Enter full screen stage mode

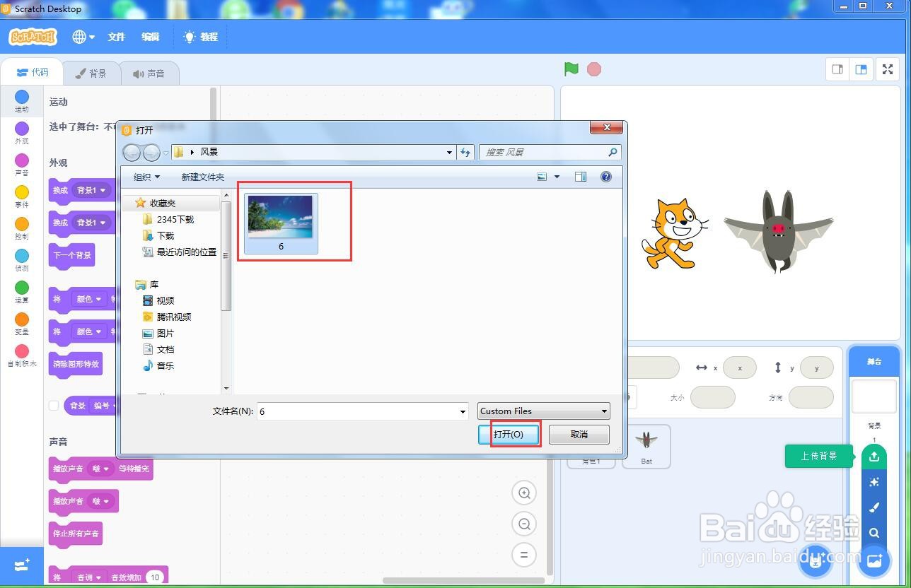pyautogui.click(x=888, y=69)
